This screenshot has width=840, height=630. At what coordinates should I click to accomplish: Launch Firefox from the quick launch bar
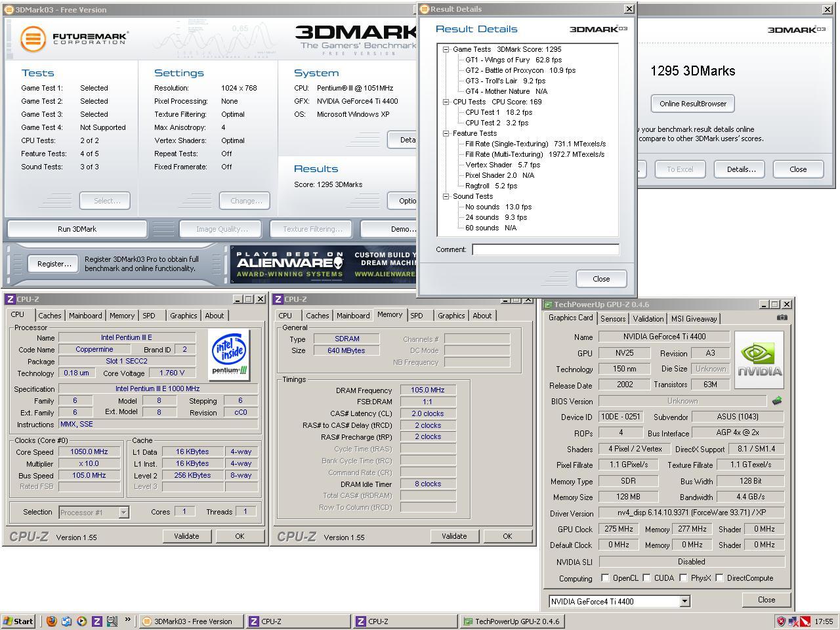click(x=51, y=621)
